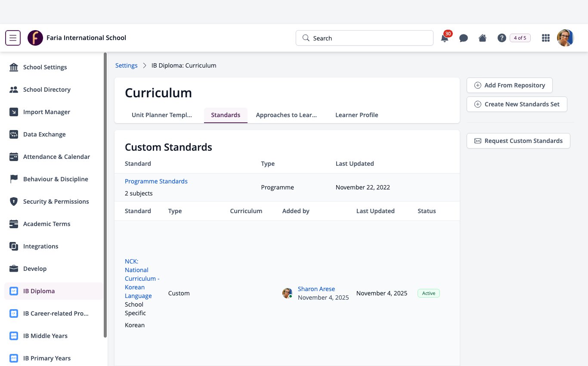
Task: Open IB Career-related Programme in sidebar
Action: [54, 313]
